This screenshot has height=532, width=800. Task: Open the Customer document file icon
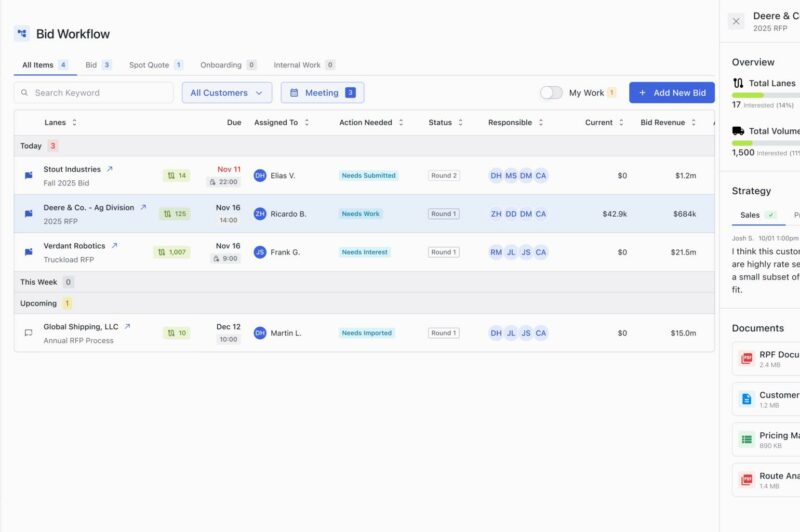pos(746,399)
